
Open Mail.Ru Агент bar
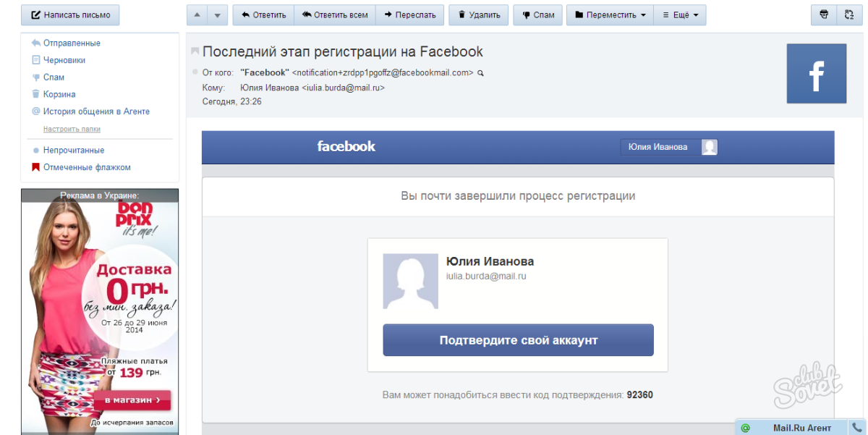coord(801,428)
